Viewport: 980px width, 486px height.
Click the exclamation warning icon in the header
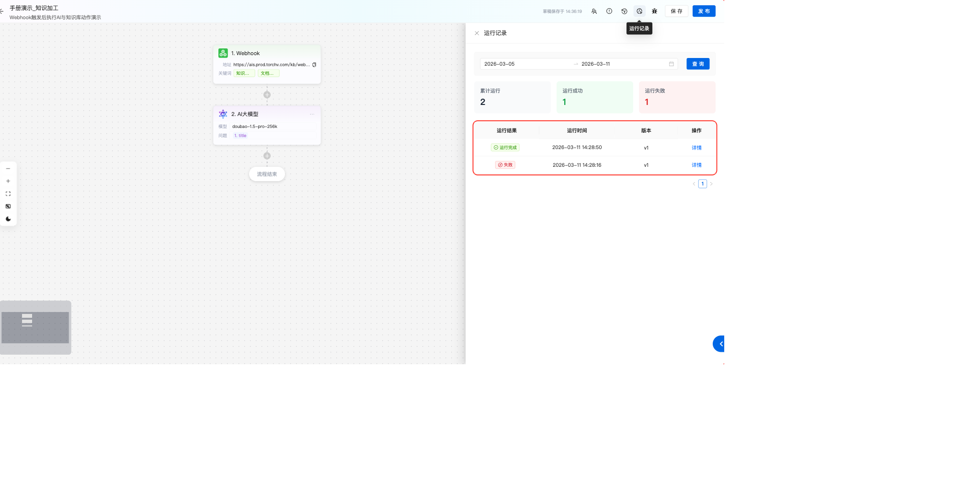click(x=609, y=11)
